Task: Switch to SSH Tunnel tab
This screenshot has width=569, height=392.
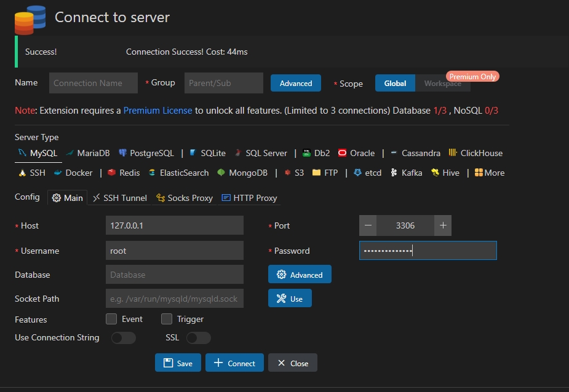Action: [x=120, y=198]
